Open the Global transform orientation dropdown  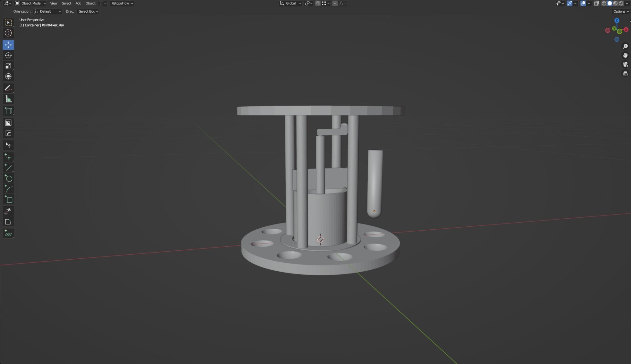[291, 3]
